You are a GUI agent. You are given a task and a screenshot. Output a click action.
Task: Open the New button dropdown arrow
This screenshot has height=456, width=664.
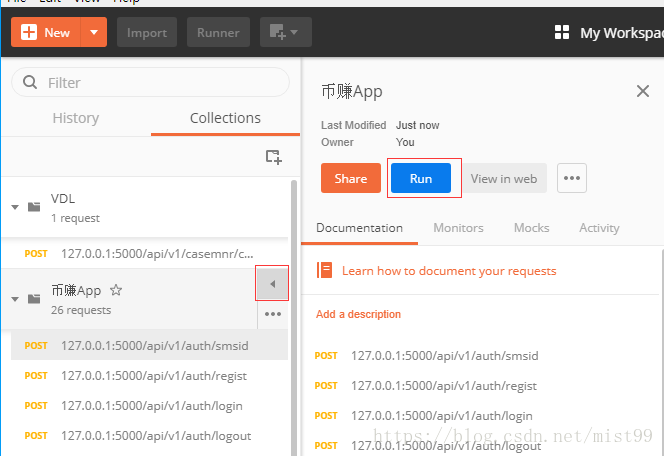point(94,32)
